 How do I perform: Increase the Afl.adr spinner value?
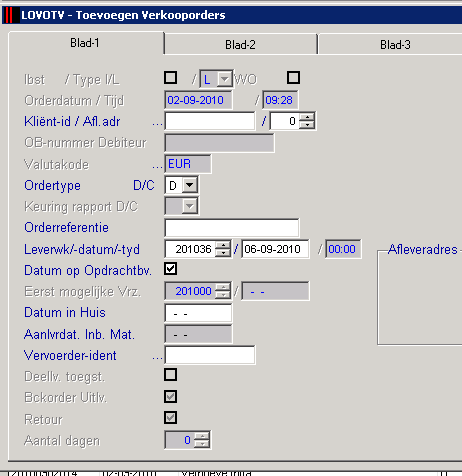click(x=307, y=117)
